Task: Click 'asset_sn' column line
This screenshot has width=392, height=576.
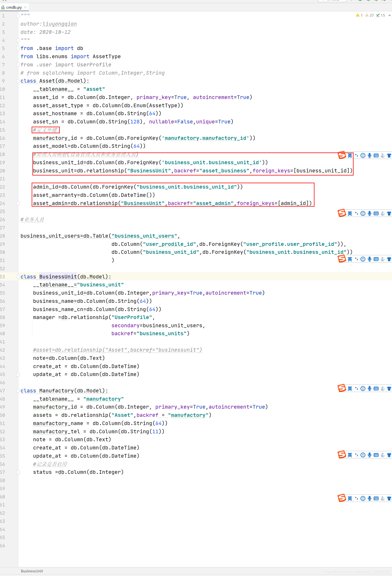Action: (133, 121)
